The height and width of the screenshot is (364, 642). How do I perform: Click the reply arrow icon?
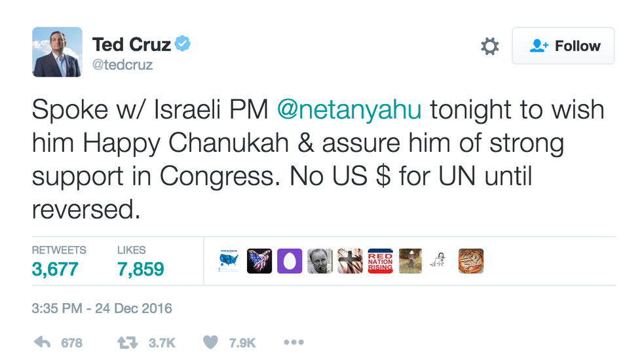pos(42,342)
